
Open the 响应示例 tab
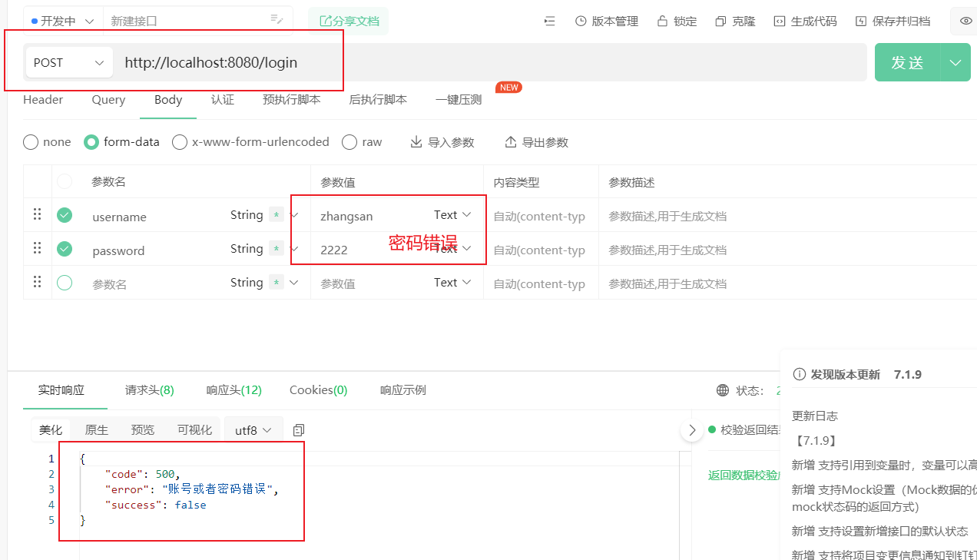[403, 390]
